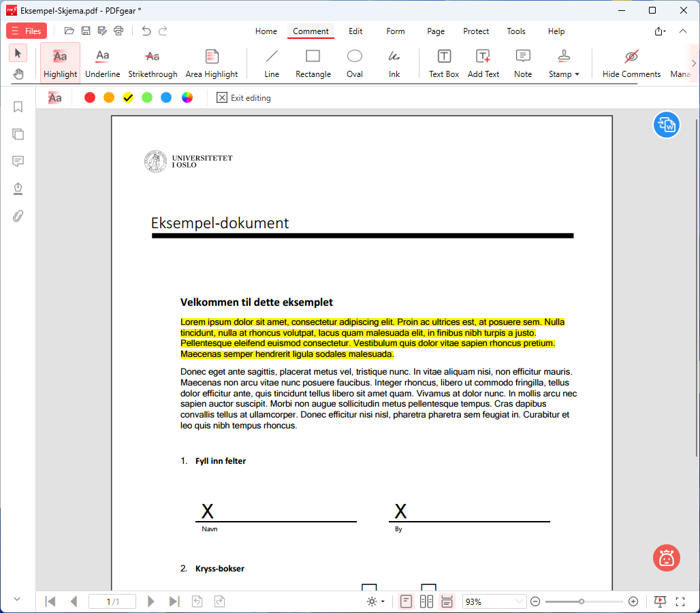Enable single page view mode
This screenshot has height=613, width=700.
[406, 601]
